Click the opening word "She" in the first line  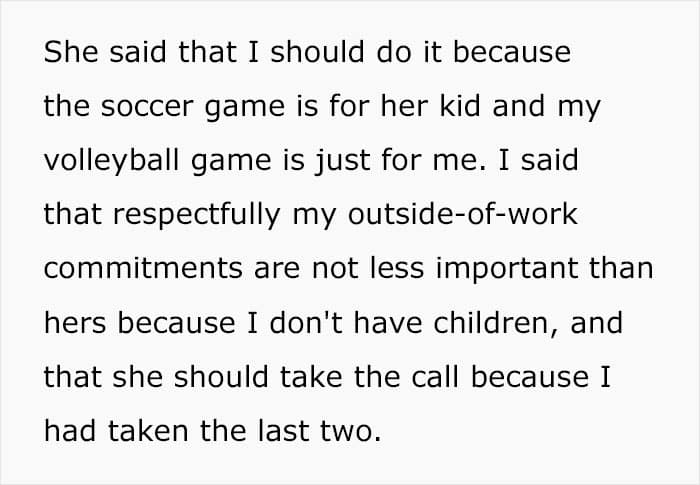click(71, 52)
